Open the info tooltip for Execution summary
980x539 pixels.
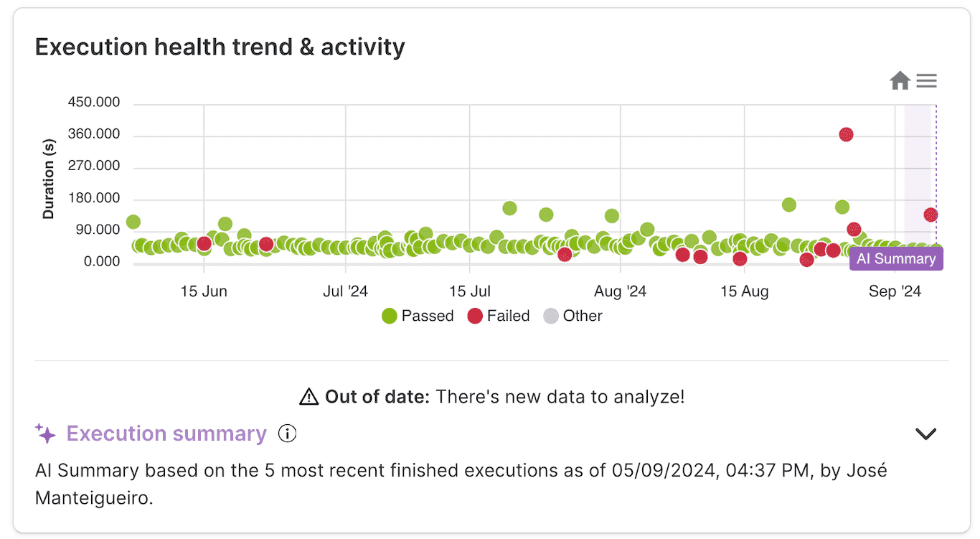click(x=286, y=433)
